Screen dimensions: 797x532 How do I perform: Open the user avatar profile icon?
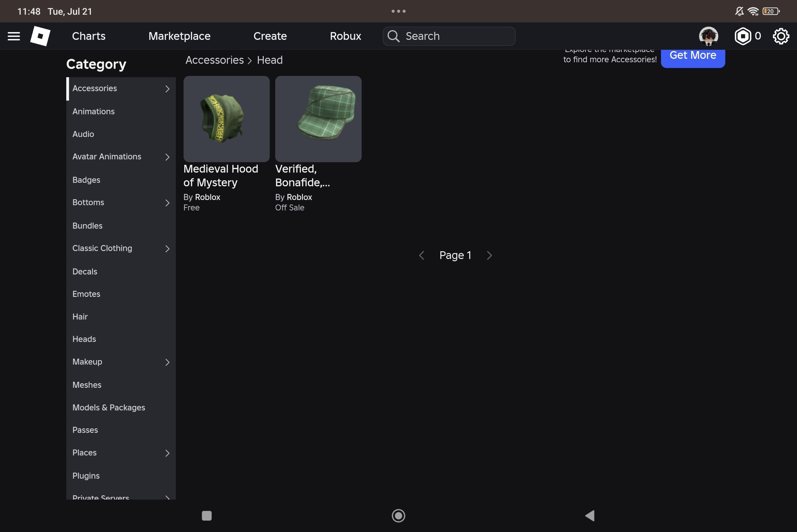709,36
